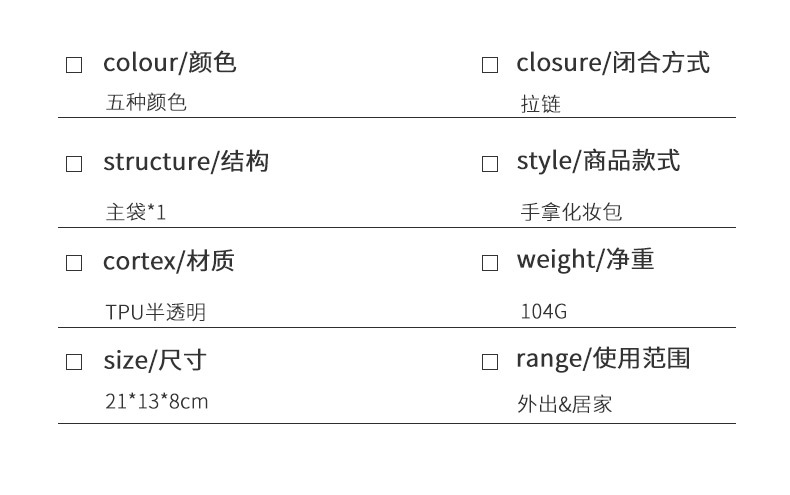Click the 21*13*8cm size value
This screenshot has width=790, height=495.
pos(156,402)
